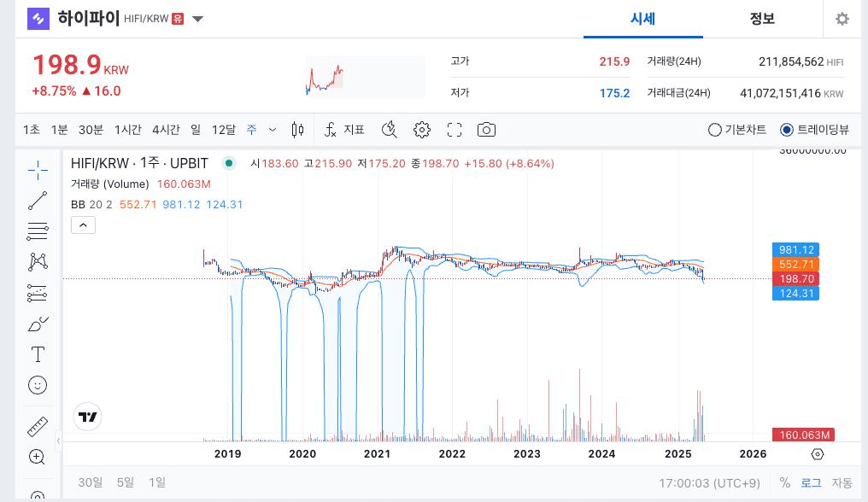Viewport: 868px width, 502px height.
Task: Click the +8.75% change value
Action: (x=55, y=91)
